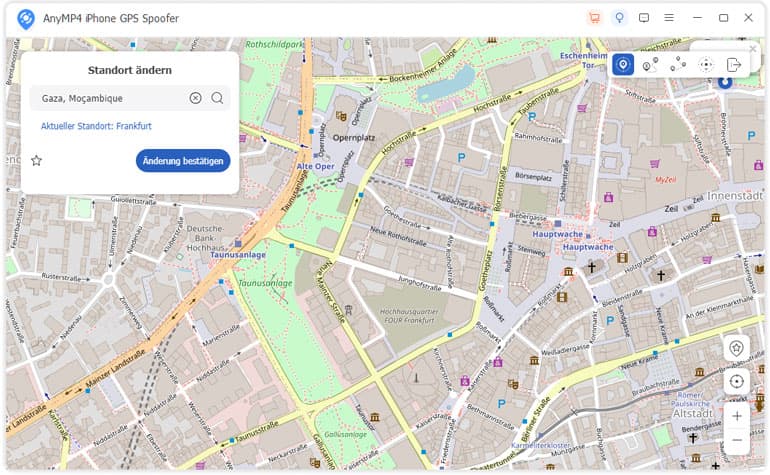The image size is (770, 475).
Task: Close the small popup above the toolbar
Action: point(752,49)
